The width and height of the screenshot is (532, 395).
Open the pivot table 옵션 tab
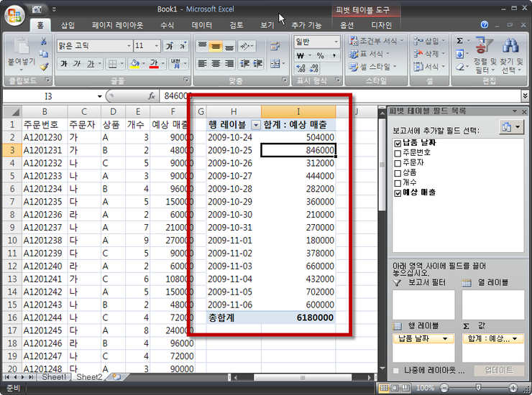tap(347, 25)
